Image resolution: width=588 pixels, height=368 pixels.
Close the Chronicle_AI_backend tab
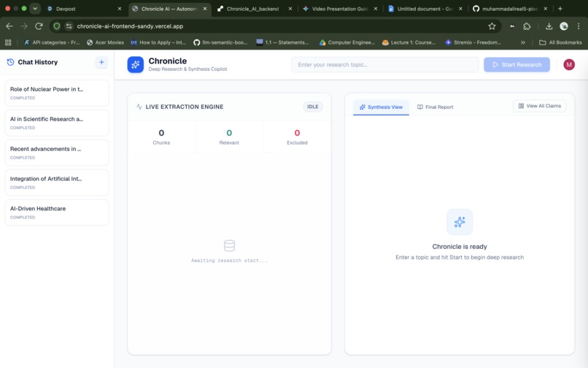290,9
